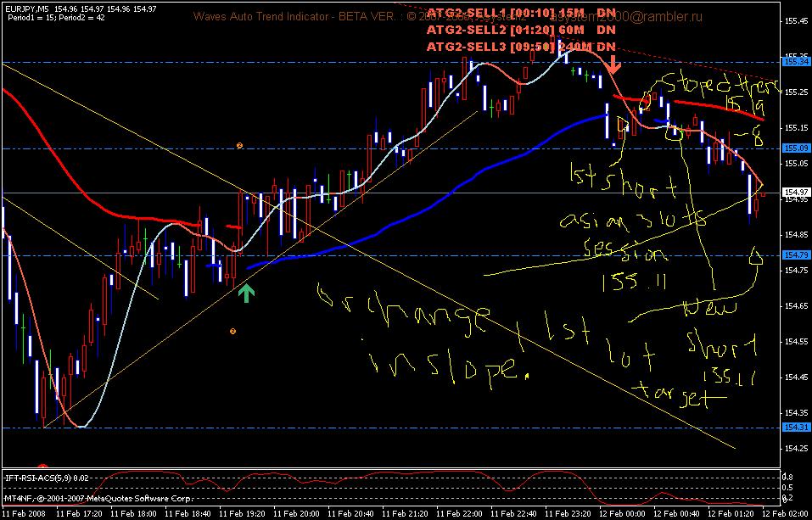Select the 154.31 price level label

(x=794, y=428)
